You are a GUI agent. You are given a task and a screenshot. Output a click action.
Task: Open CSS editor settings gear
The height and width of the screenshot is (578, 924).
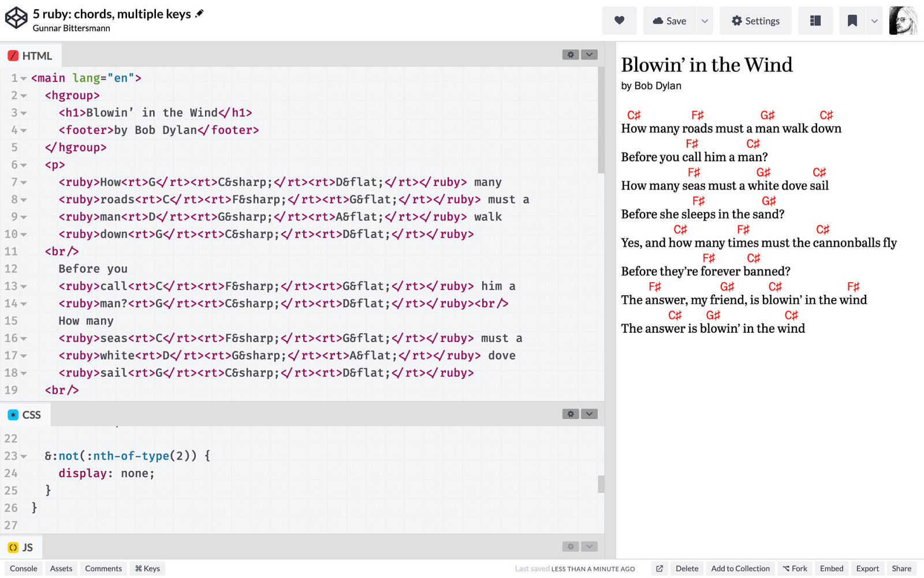point(571,414)
